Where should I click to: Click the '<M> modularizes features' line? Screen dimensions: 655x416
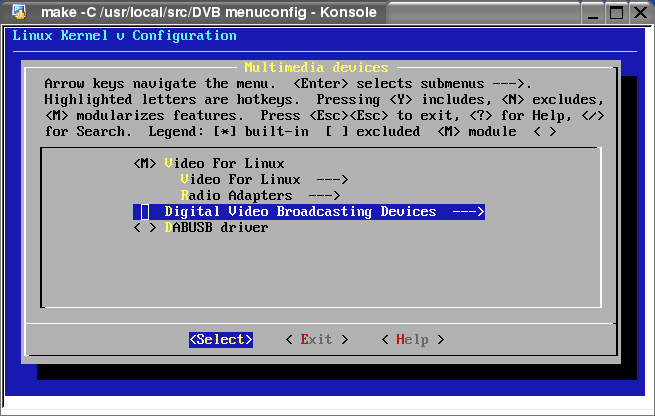pos(324,115)
